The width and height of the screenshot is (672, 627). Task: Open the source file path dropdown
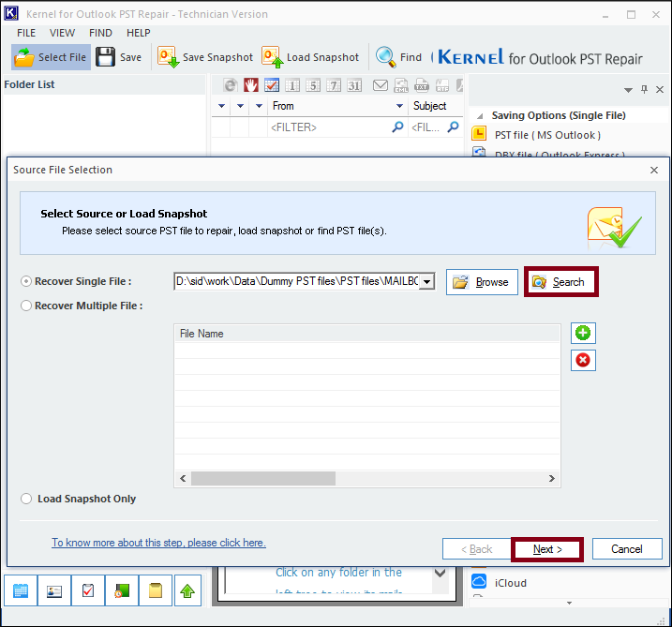pos(426,281)
